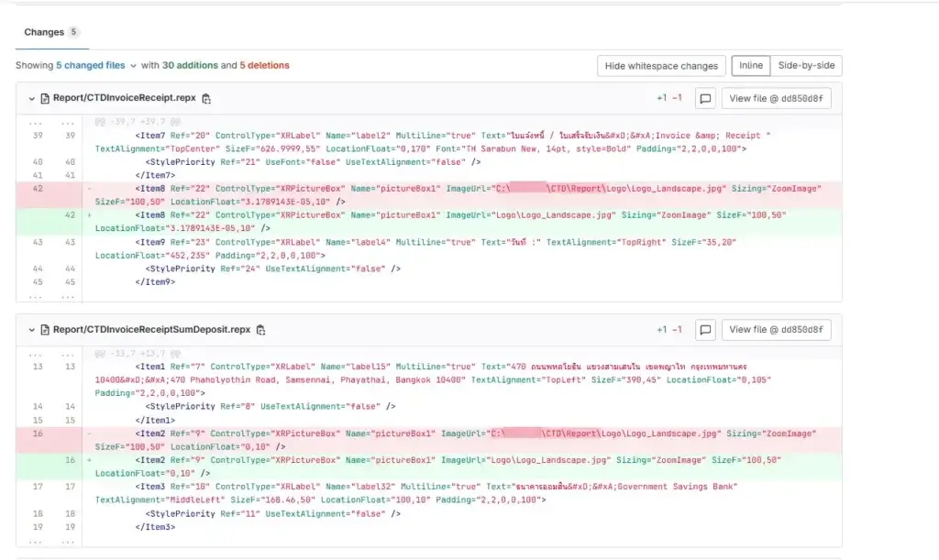Click the file icon beside CTDInvoiceReceiptSumDeposit.repx
This screenshot has width=939, height=560.
click(x=45, y=330)
